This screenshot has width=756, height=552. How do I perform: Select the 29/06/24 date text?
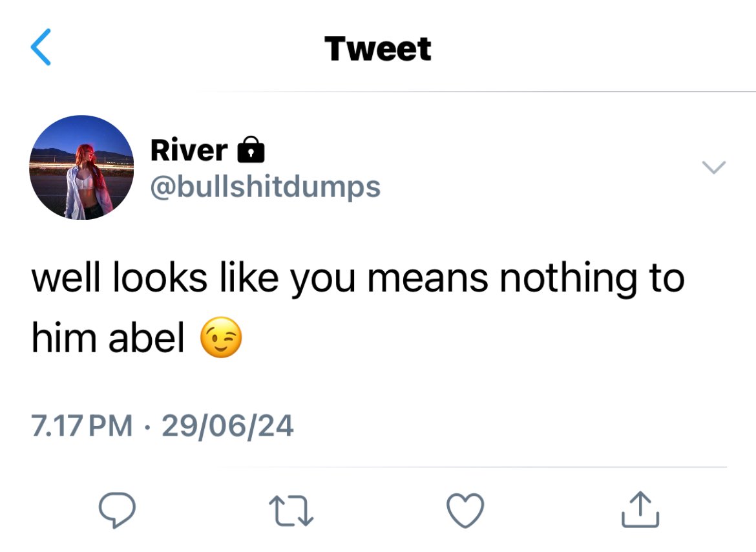click(x=227, y=426)
